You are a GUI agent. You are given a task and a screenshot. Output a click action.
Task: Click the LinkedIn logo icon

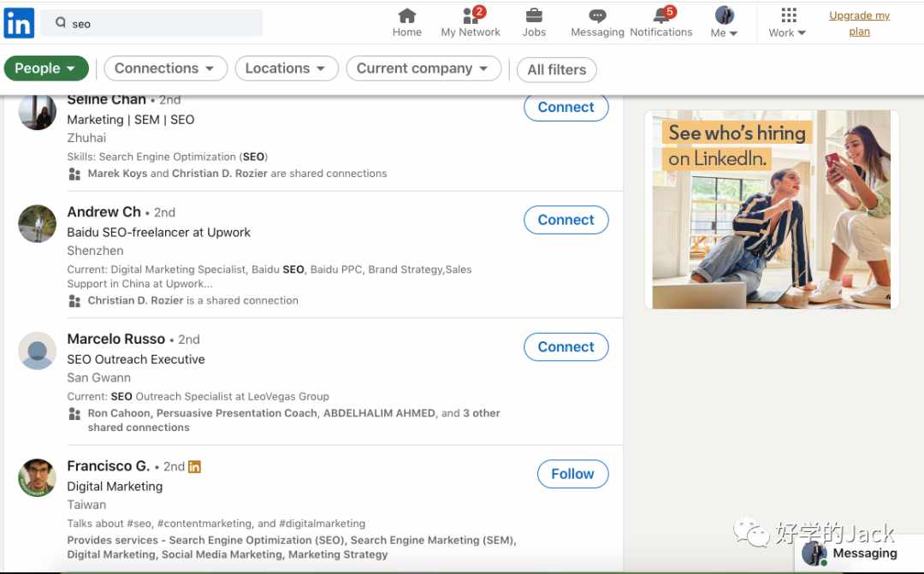pyautogui.click(x=19, y=24)
